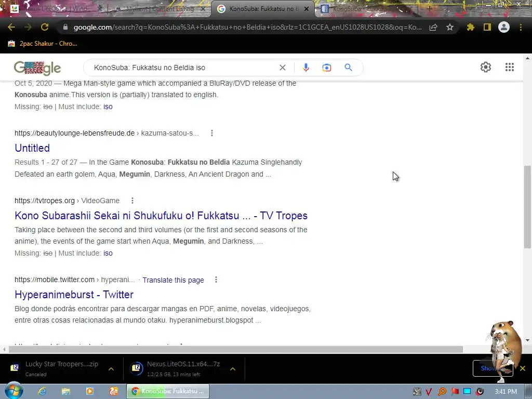Start voice search with microphone icon
This screenshot has height=399, width=532.
tap(305, 68)
